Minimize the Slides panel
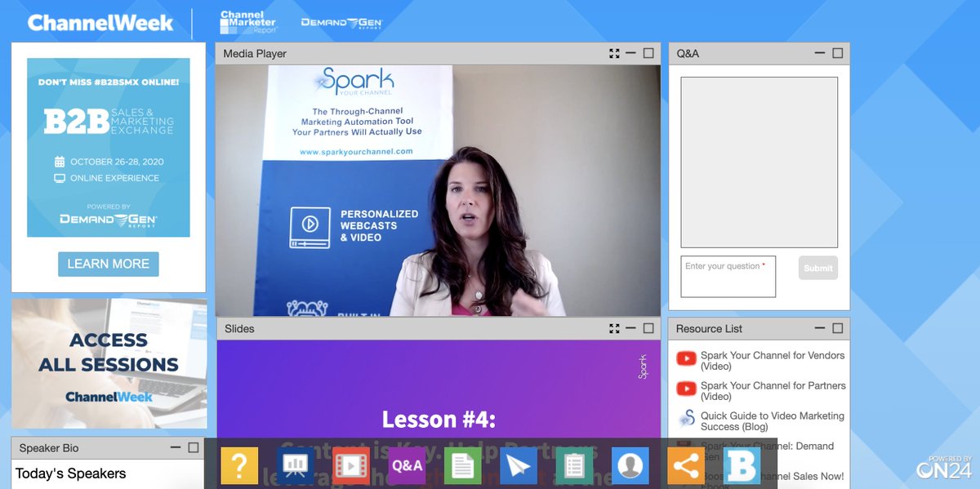The height and width of the screenshot is (489, 980). (x=630, y=329)
